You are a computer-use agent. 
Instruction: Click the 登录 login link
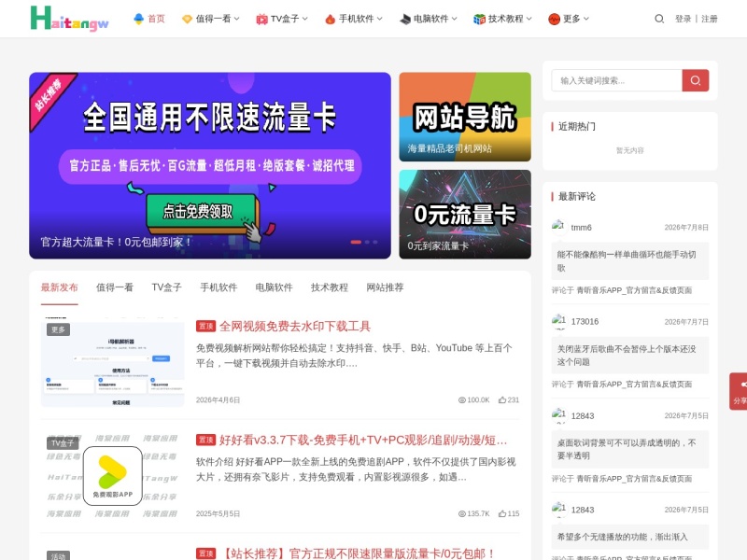point(683,19)
